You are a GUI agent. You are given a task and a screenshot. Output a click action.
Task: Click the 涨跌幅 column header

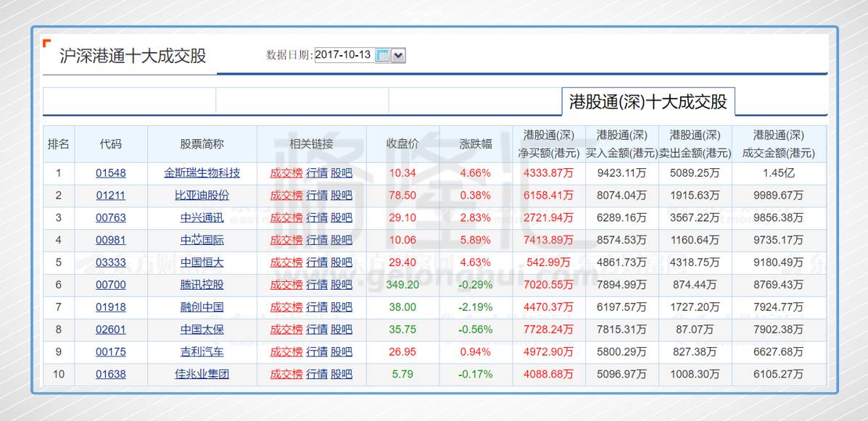coord(476,144)
